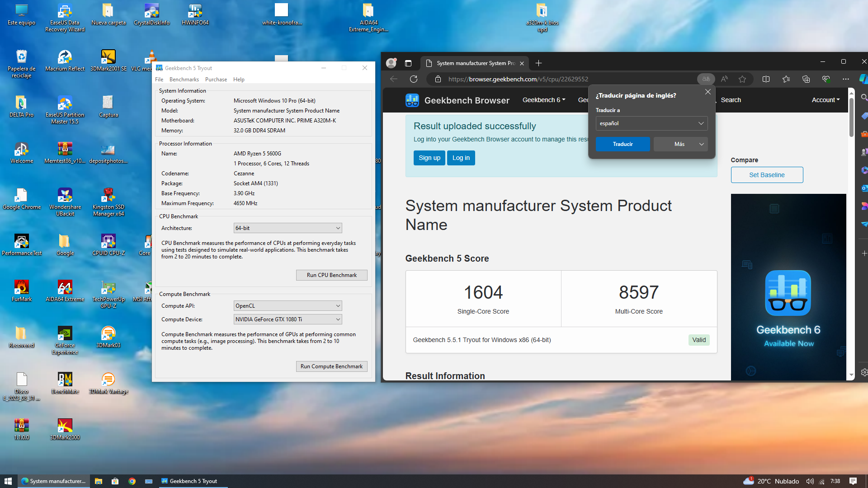Open browser settings and more menu
The height and width of the screenshot is (488, 868).
[x=845, y=79]
